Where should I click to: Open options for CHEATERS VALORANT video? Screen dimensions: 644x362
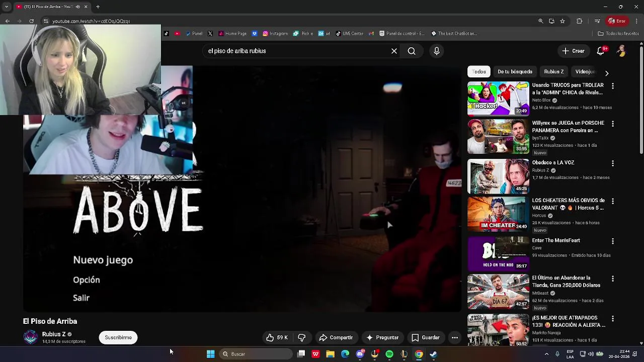(x=613, y=201)
